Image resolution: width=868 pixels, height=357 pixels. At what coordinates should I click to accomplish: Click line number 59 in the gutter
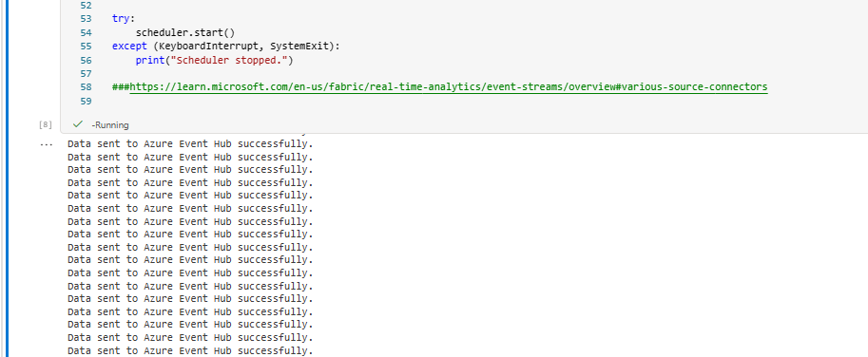86,102
